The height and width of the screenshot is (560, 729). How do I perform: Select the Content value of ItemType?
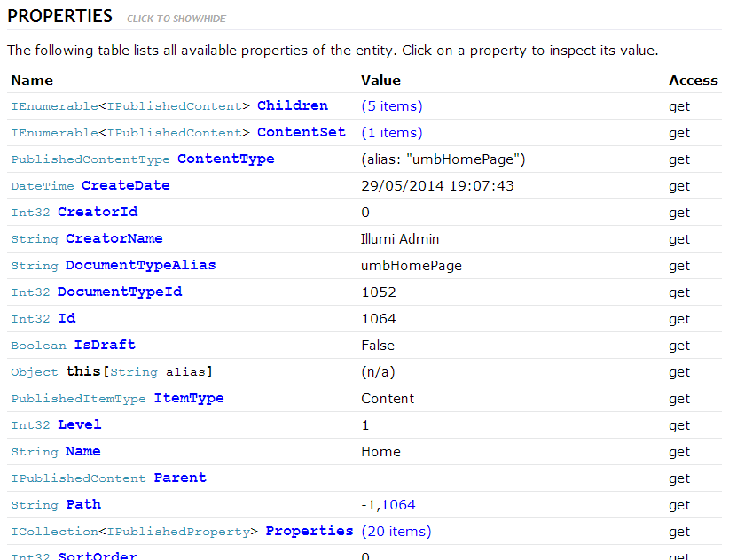(x=388, y=399)
